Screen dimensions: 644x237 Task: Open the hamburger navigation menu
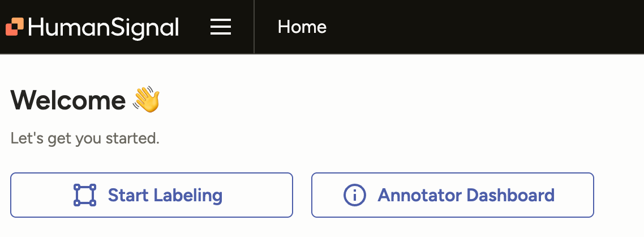click(221, 27)
